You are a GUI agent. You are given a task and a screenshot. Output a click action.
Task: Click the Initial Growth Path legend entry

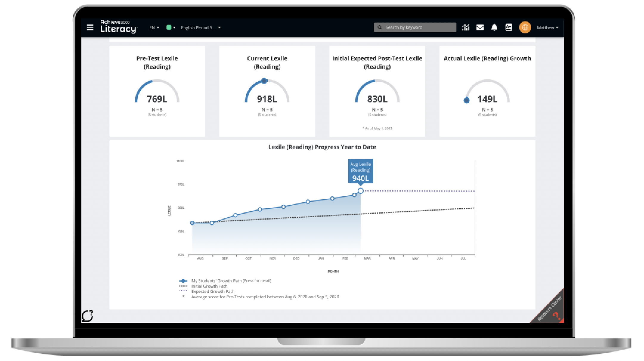tap(203, 286)
